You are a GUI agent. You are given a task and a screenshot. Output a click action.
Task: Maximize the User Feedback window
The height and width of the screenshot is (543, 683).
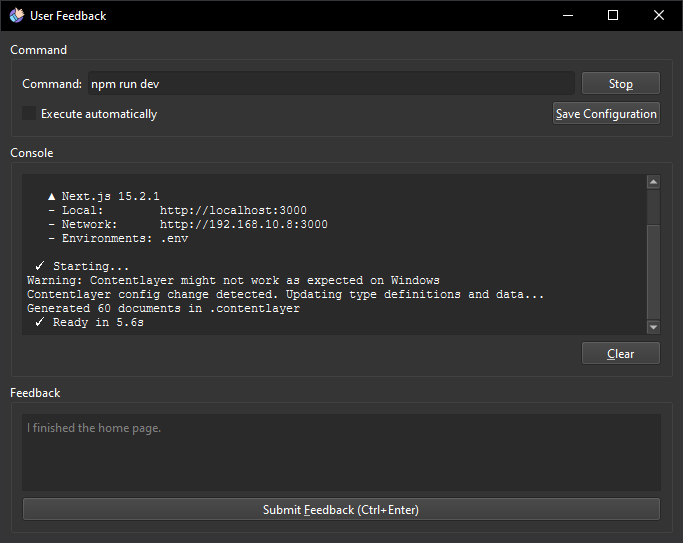(613, 16)
